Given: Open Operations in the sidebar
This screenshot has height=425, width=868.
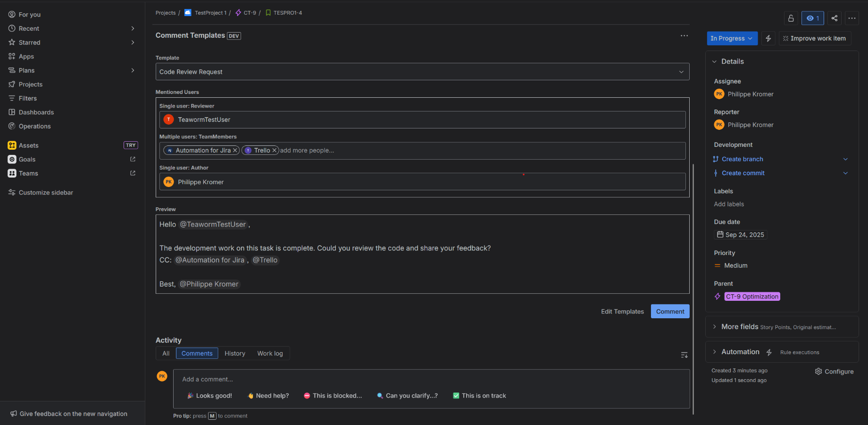Looking at the screenshot, I should pyautogui.click(x=34, y=126).
